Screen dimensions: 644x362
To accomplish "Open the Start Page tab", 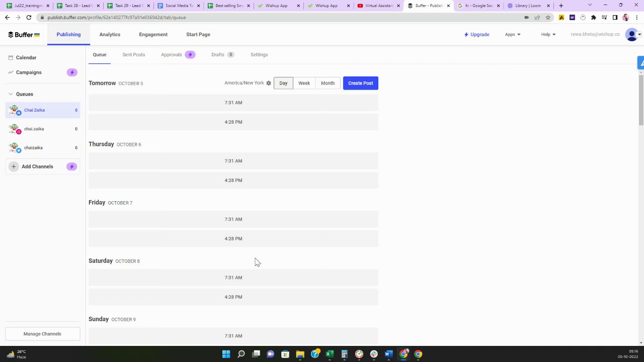I will [198, 35].
